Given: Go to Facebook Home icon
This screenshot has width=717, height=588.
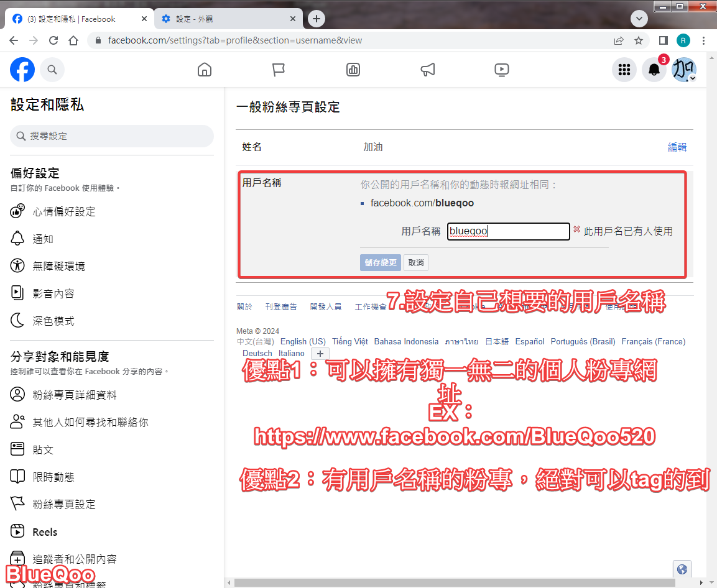Looking at the screenshot, I should (x=204, y=70).
